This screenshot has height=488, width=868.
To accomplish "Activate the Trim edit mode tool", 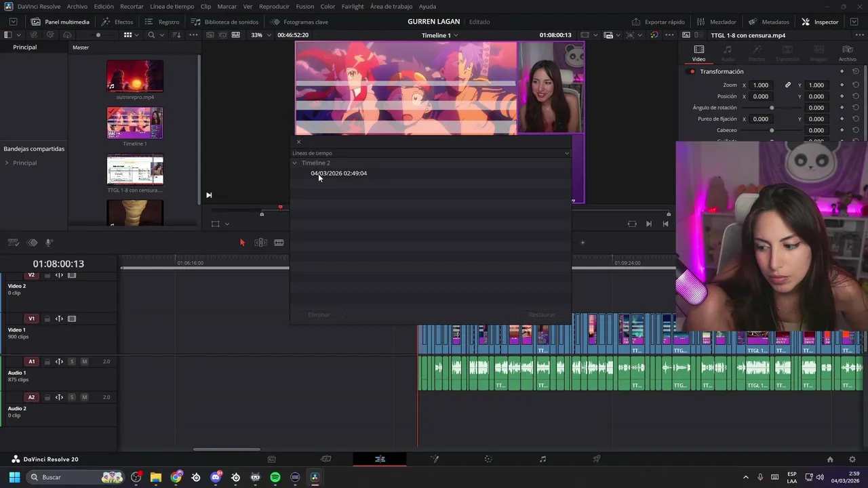I will (260, 243).
